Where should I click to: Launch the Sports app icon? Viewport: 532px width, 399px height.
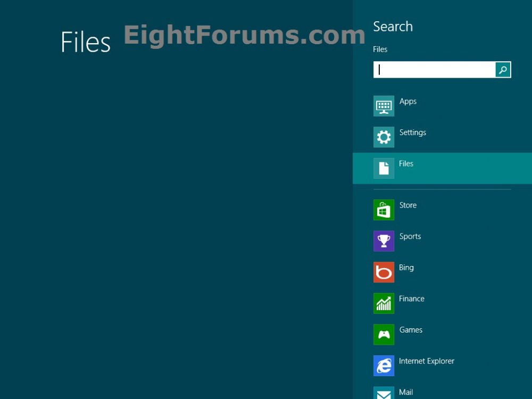[384, 241]
